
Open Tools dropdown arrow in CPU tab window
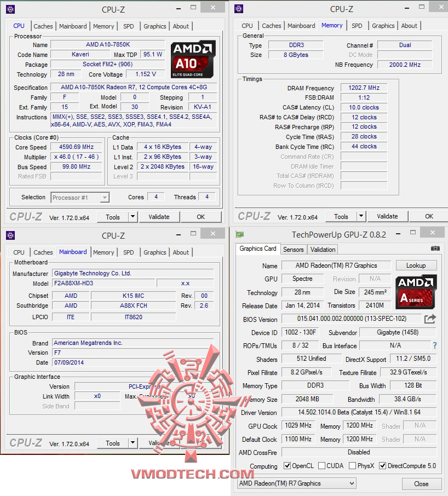coord(133,217)
